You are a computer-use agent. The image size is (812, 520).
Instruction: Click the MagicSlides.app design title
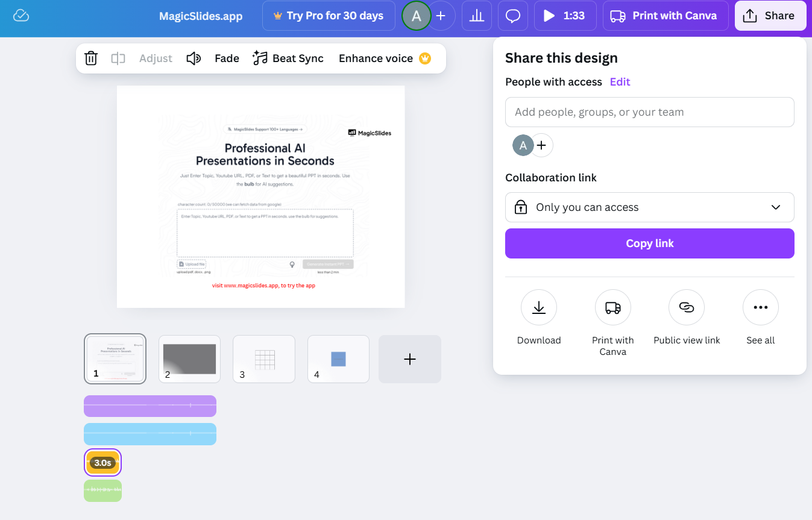tap(201, 16)
